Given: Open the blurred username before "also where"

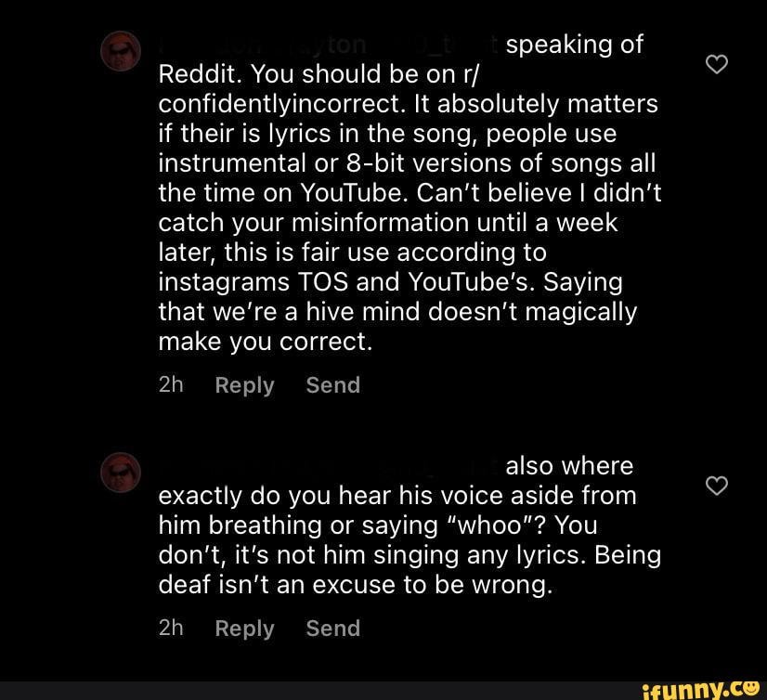Looking at the screenshot, I should coord(329,466).
